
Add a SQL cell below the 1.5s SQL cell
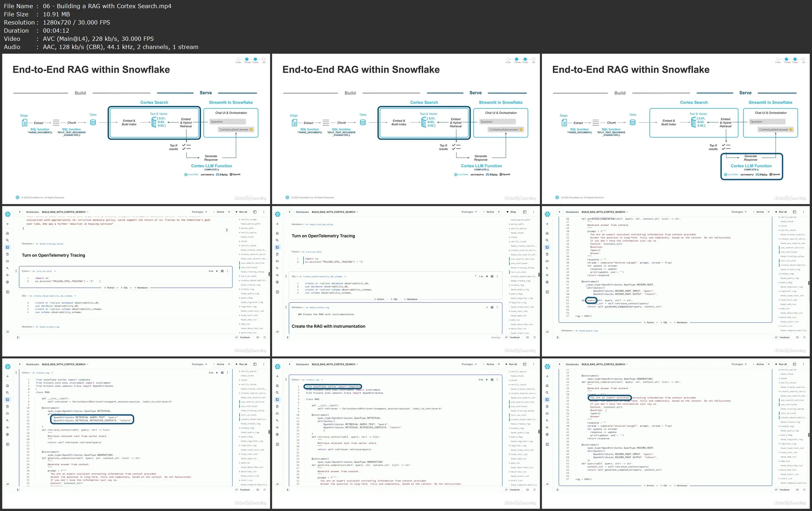click(x=394, y=299)
